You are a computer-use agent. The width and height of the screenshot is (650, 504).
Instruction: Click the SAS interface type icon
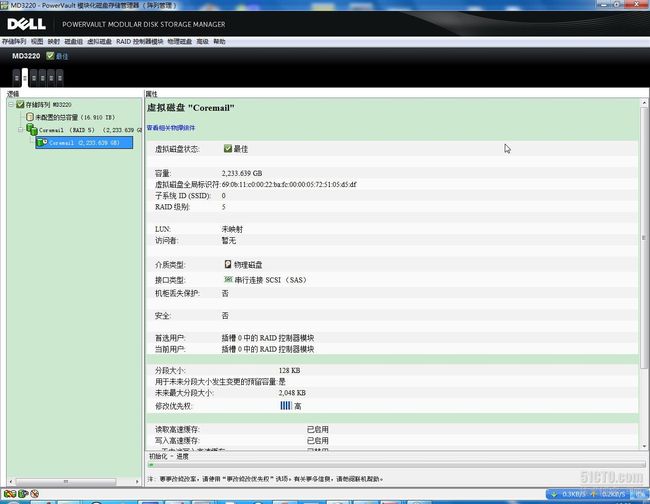228,279
